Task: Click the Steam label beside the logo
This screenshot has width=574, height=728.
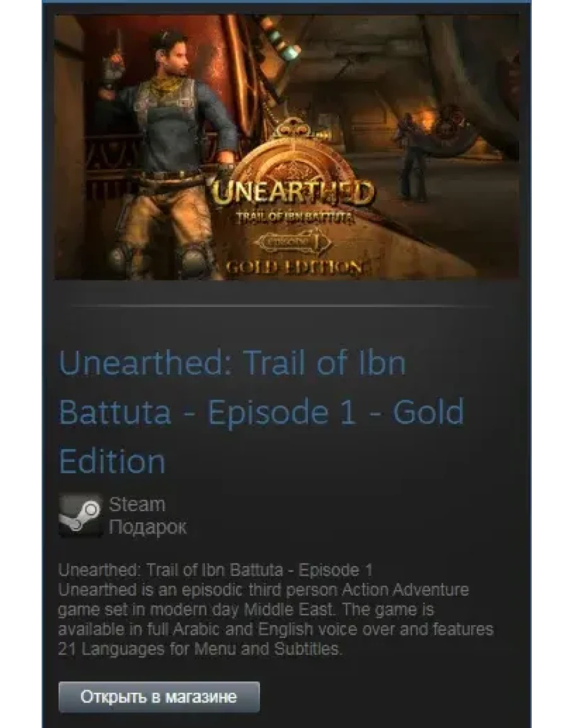Action: (x=137, y=504)
